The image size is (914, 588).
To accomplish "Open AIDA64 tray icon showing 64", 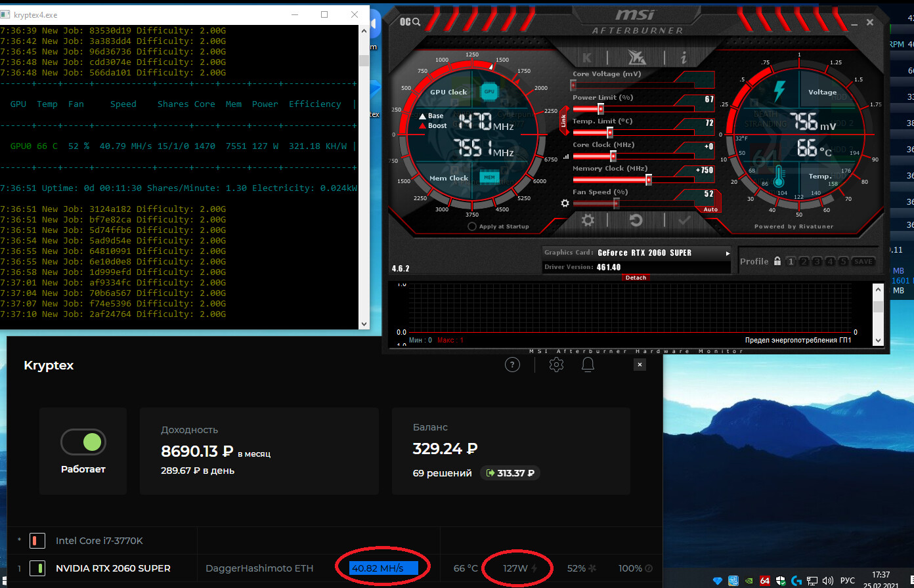I will 765,581.
